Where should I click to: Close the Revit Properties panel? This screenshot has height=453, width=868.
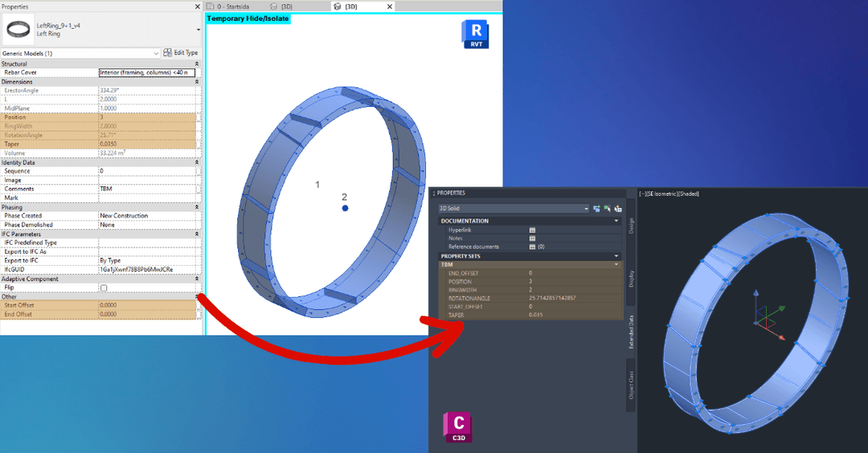coord(198,6)
